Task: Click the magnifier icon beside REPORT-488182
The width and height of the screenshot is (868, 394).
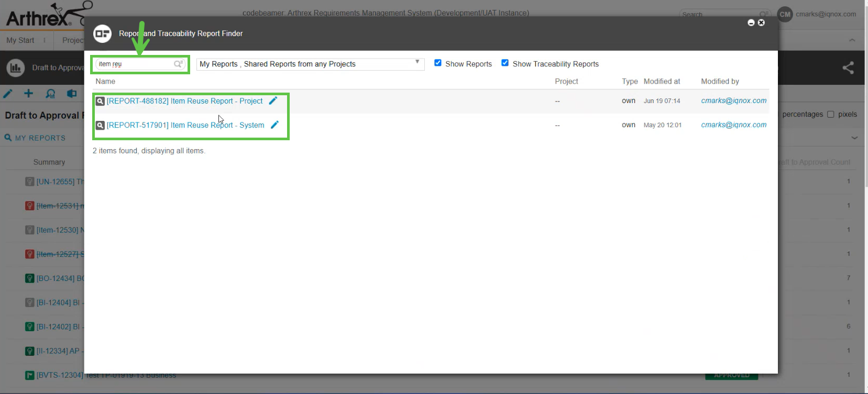Action: [100, 101]
